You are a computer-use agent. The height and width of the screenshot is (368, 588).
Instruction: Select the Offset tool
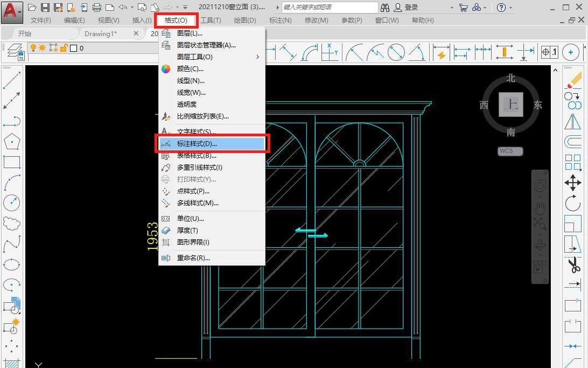[x=573, y=142]
